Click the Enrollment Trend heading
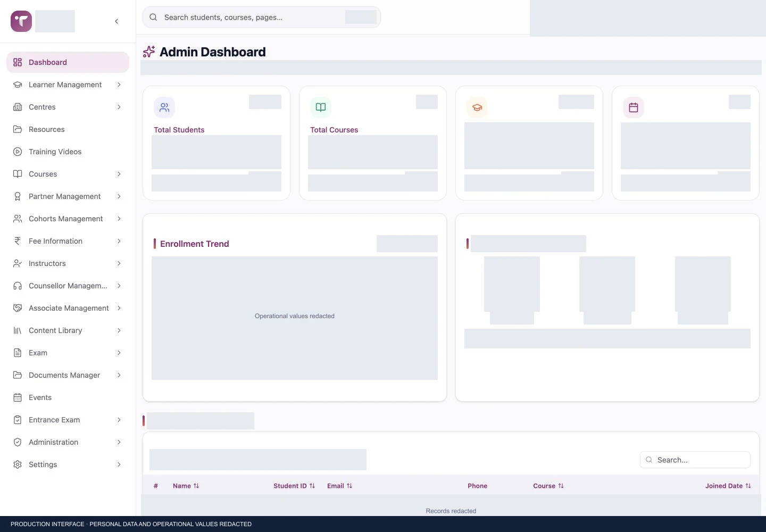This screenshot has height=532, width=766. 195,244
